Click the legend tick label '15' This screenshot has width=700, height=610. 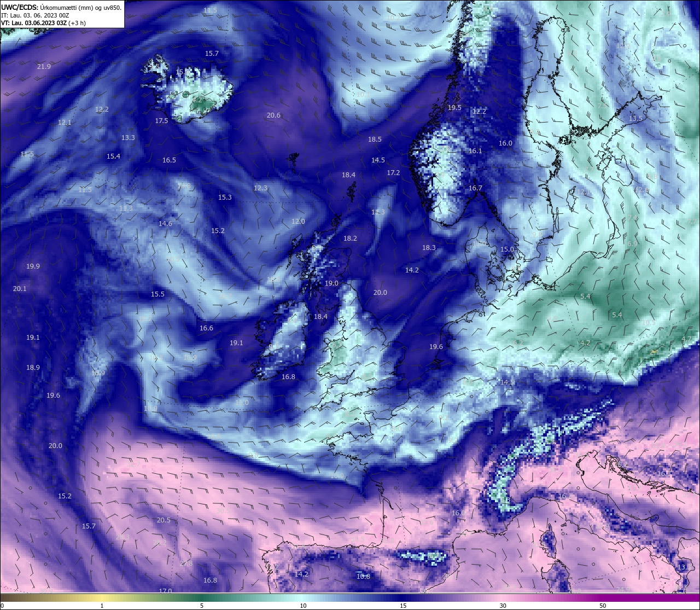point(403,606)
